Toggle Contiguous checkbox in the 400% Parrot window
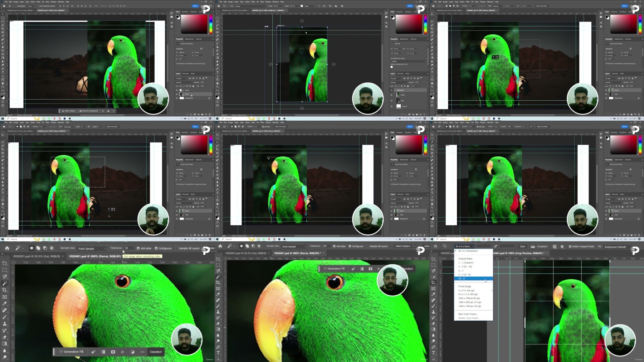 350,246
